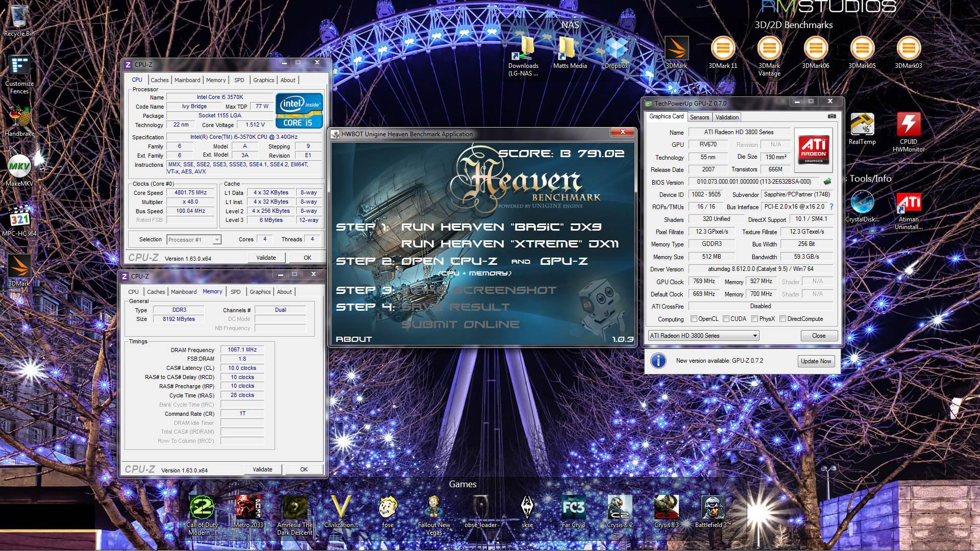Screen dimensions: 980x551
Task: Open Graphics tab in bottom CPU-Z window
Action: (260, 292)
